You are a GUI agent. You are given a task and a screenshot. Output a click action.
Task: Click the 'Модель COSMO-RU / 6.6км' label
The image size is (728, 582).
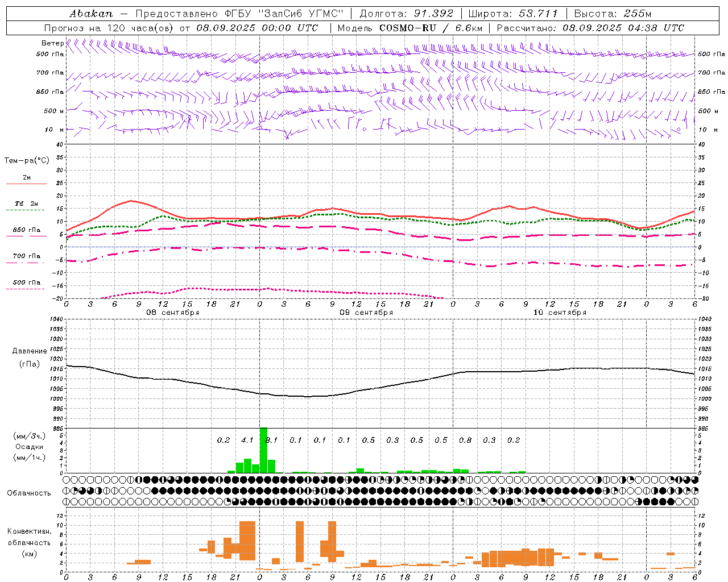click(x=410, y=28)
